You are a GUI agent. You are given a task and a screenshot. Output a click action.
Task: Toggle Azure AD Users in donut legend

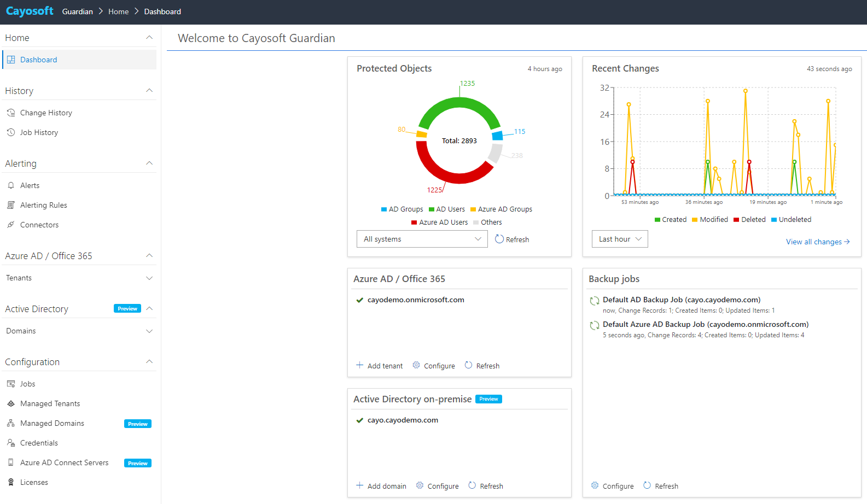coord(440,222)
